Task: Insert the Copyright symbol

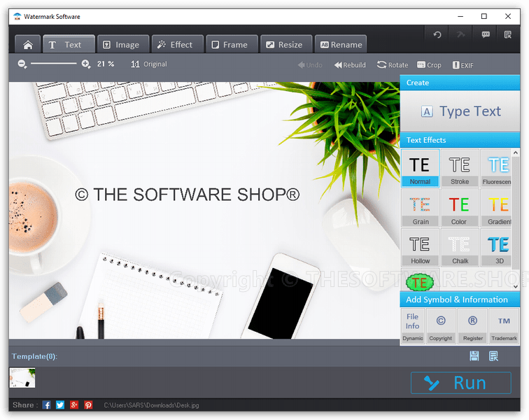Action: coord(441,326)
